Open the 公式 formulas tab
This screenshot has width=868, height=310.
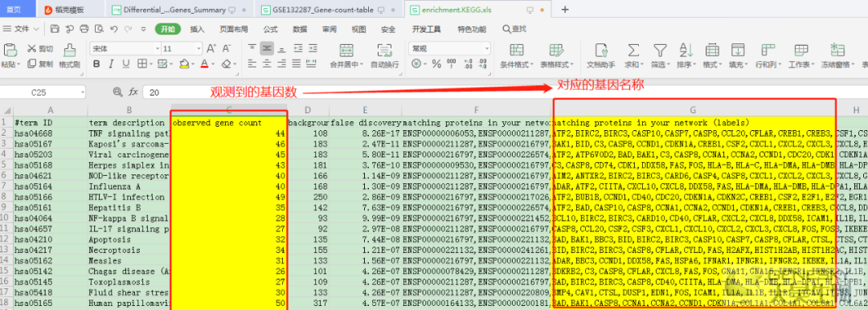(270, 29)
